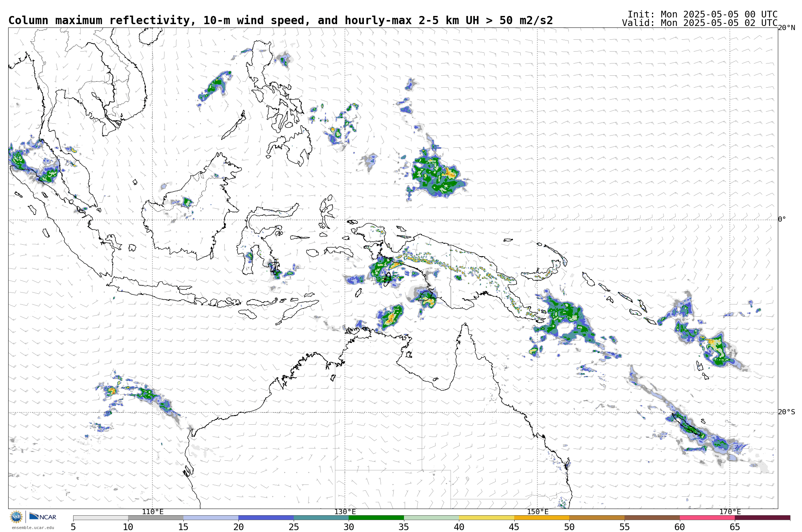Click the colorbar tick label 5
802x532 pixels.
coord(73,527)
